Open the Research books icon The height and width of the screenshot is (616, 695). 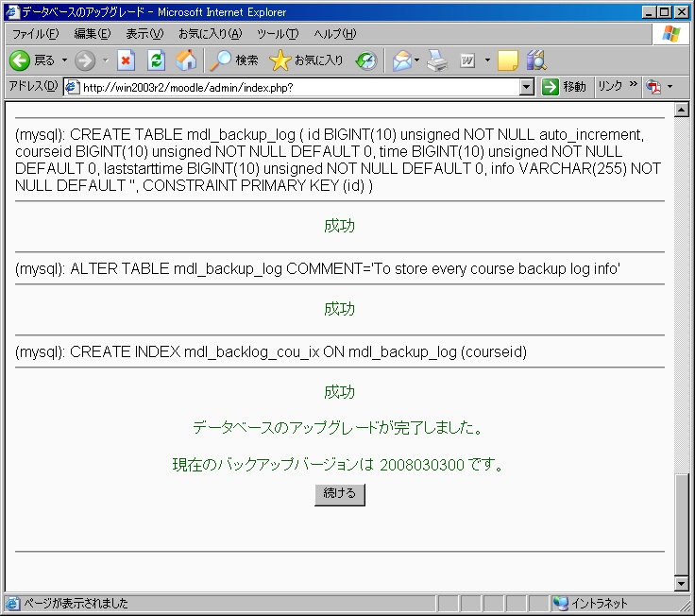click(536, 60)
